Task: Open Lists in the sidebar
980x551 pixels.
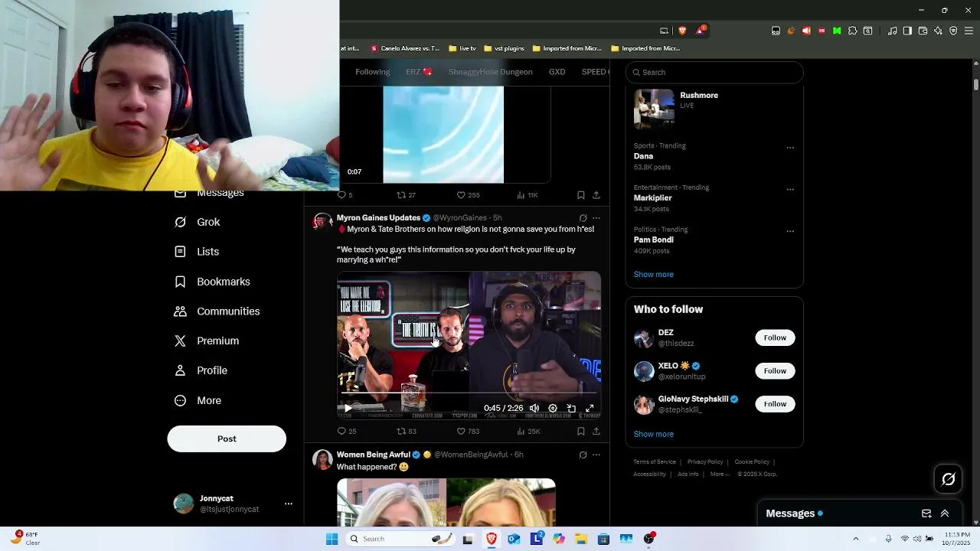Action: click(x=197, y=252)
